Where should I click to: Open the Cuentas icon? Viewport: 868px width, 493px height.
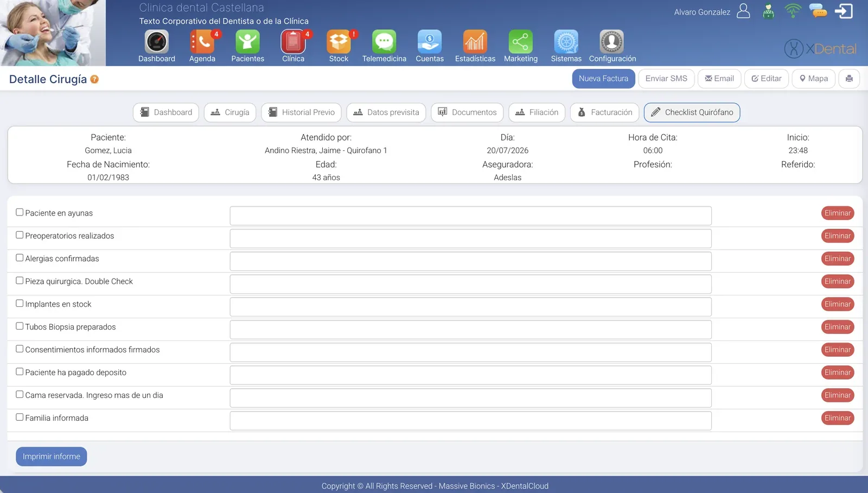click(430, 42)
